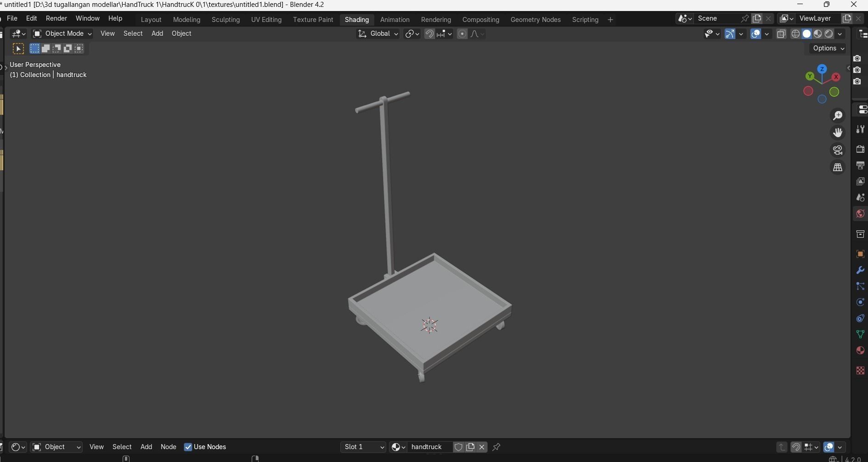Switch to Material Preview viewport shading
This screenshot has height=462, width=868.
click(818, 34)
